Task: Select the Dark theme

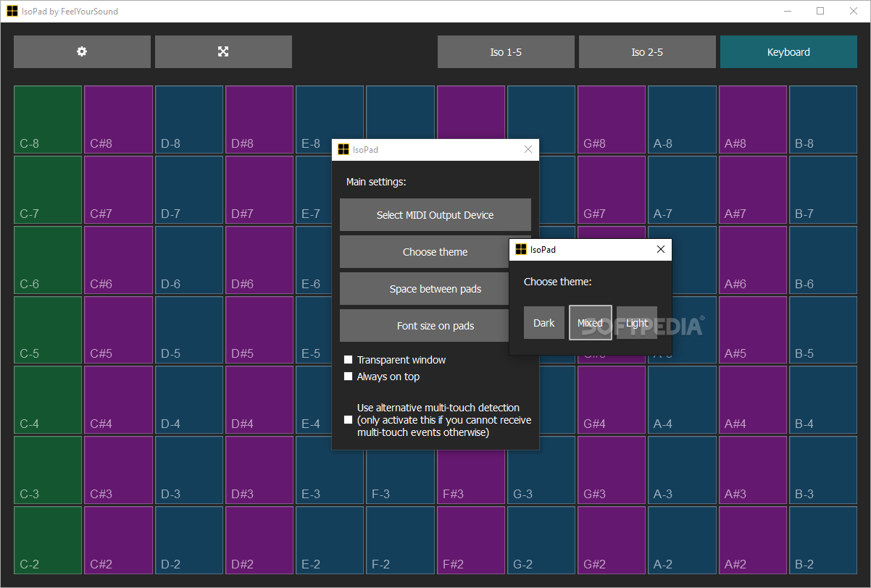Action: coord(544,323)
